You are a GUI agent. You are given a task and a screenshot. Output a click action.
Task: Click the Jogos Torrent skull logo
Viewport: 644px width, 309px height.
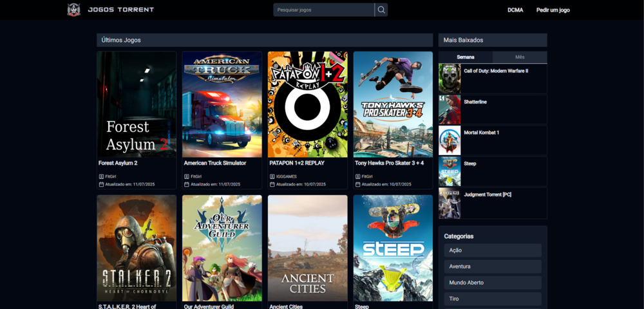click(x=74, y=10)
